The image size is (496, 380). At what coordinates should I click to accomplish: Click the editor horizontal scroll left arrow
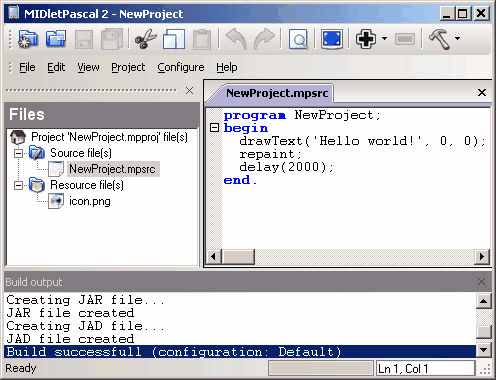click(214, 257)
